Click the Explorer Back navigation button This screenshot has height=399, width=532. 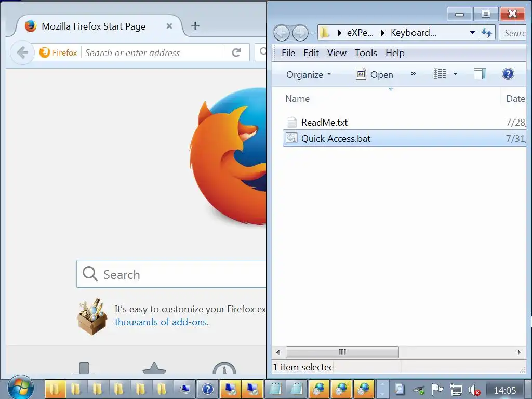click(282, 33)
